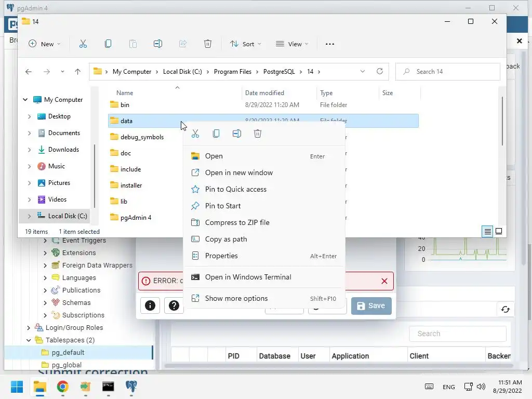Viewport: 532px width, 399px height.
Task: Dismiss the ERROR message with red X
Action: pyautogui.click(x=384, y=281)
